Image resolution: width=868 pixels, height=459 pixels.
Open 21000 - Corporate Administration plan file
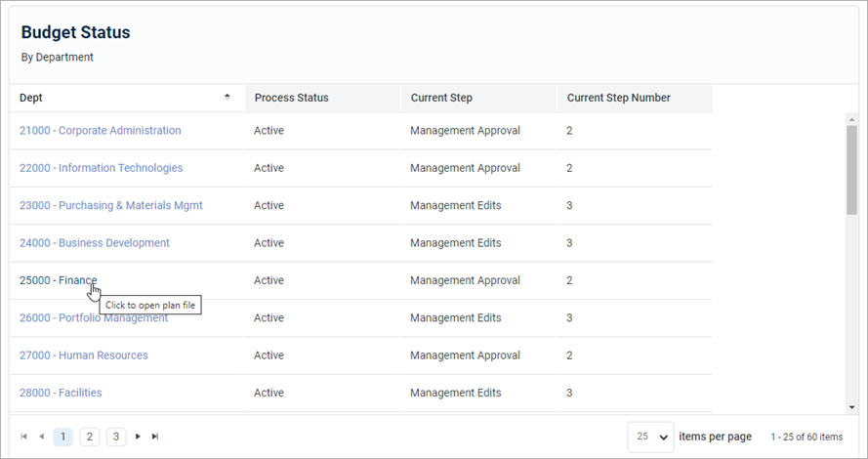click(100, 131)
